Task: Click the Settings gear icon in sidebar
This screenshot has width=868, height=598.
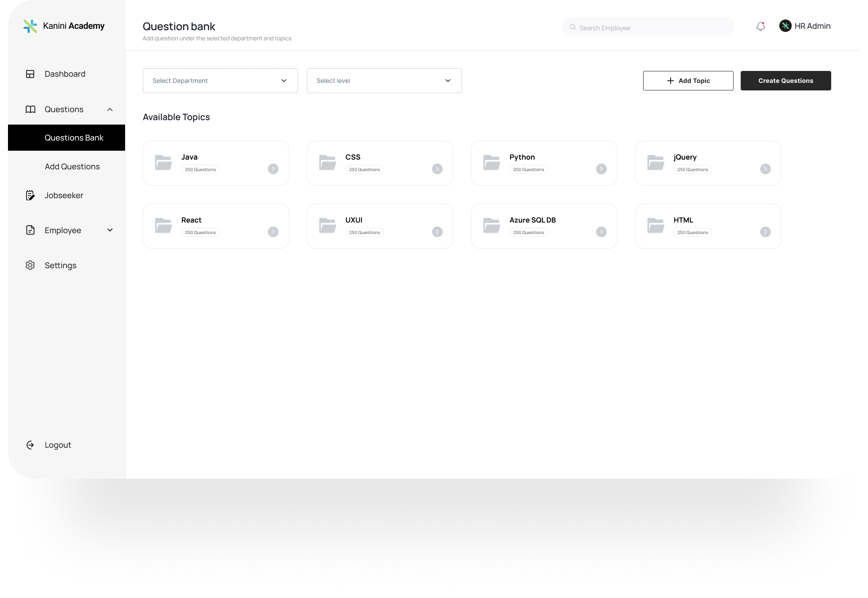Action: pyautogui.click(x=30, y=265)
